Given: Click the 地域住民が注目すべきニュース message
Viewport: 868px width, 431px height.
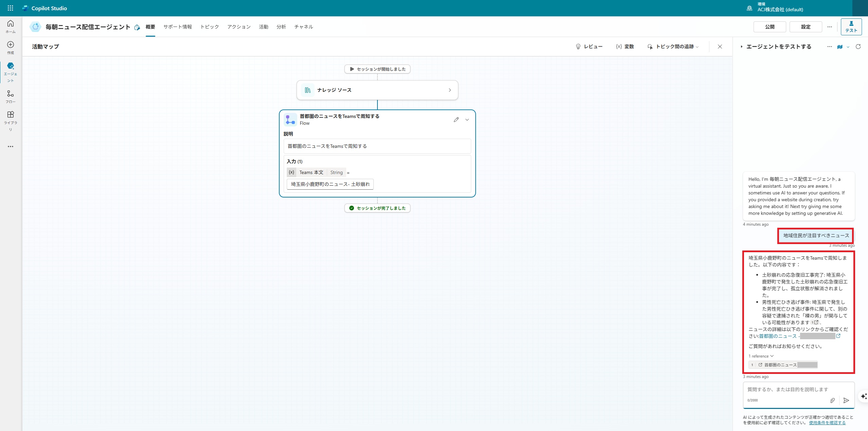Looking at the screenshot, I should (816, 236).
